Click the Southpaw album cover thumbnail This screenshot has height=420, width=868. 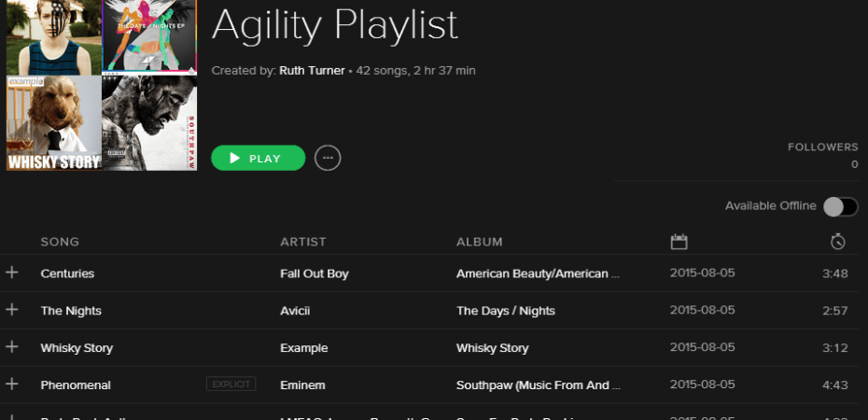coord(149,123)
